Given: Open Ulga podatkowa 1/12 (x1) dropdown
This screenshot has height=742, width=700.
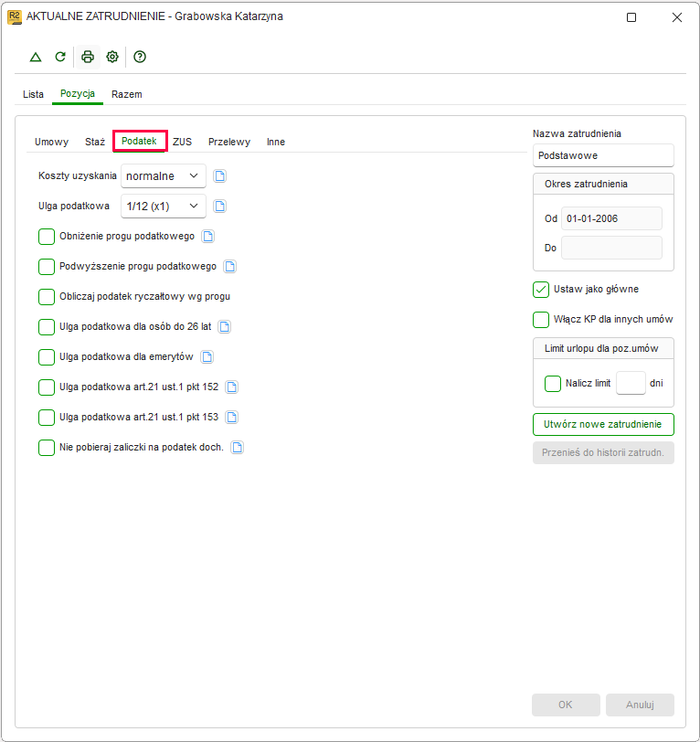Looking at the screenshot, I should pyautogui.click(x=164, y=207).
